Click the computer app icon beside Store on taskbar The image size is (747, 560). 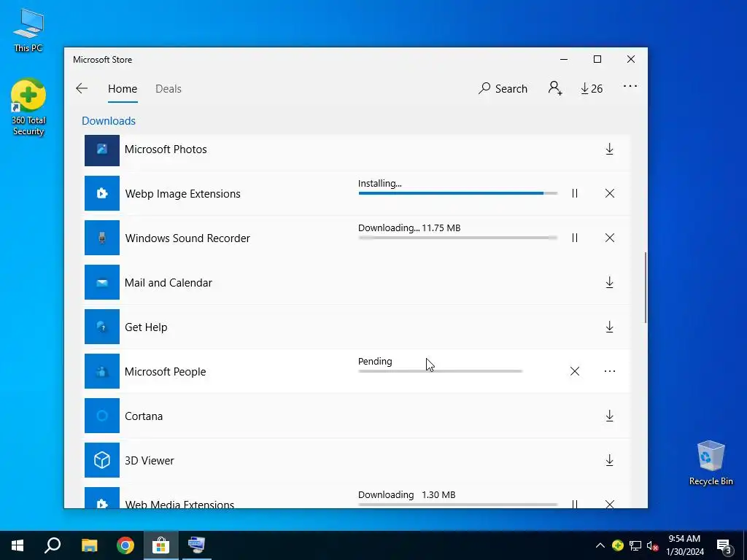(x=196, y=545)
